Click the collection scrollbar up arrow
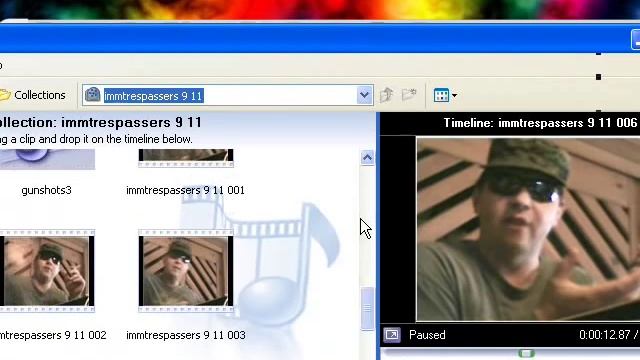The height and width of the screenshot is (360, 640). coord(367,158)
